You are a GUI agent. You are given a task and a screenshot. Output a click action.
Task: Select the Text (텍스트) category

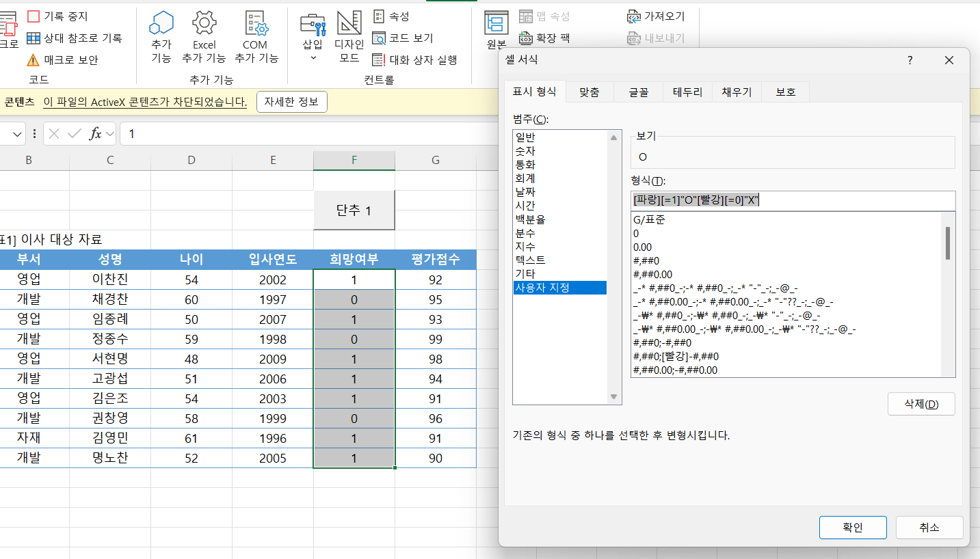pyautogui.click(x=530, y=260)
